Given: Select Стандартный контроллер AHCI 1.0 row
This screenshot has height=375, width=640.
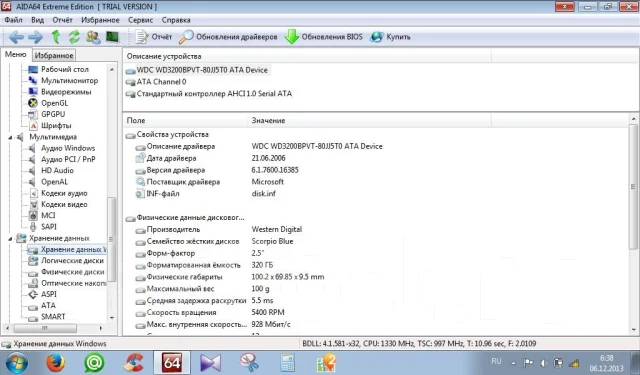Looking at the screenshot, I should [214, 94].
